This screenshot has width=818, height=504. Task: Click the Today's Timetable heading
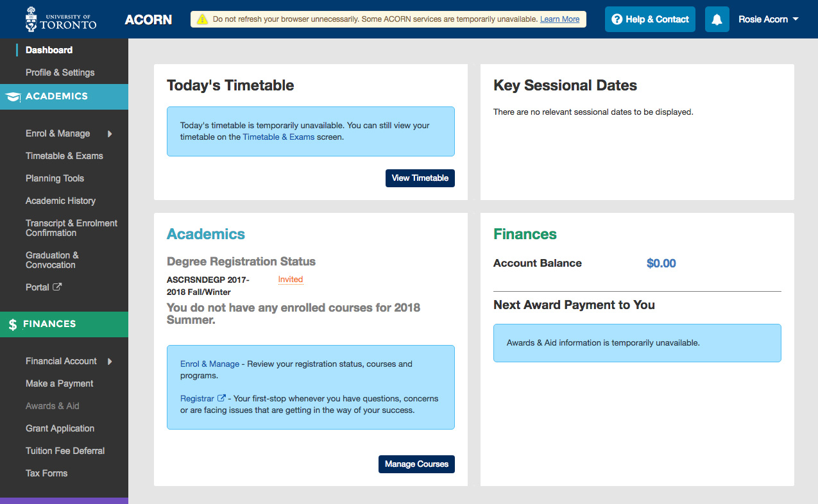tap(230, 86)
